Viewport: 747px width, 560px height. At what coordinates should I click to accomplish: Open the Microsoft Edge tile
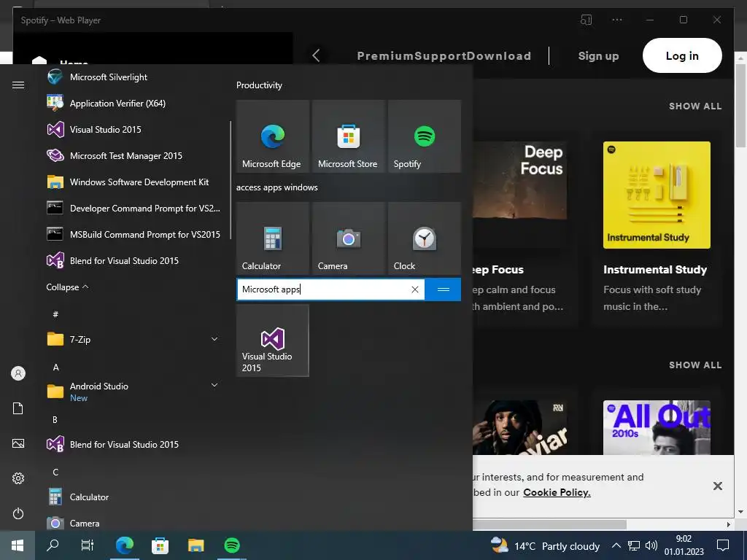(273, 136)
